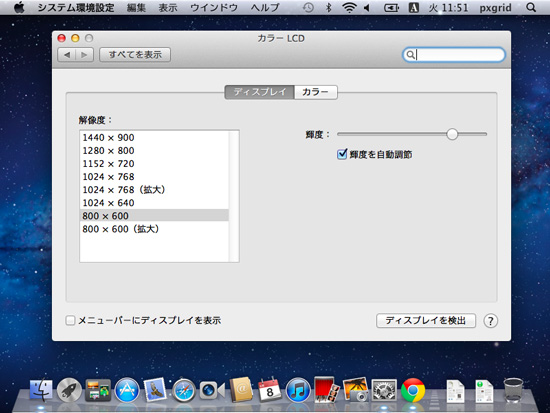550x413 pixels.
Task: Open Calendar from the Dock
Action: (269, 390)
